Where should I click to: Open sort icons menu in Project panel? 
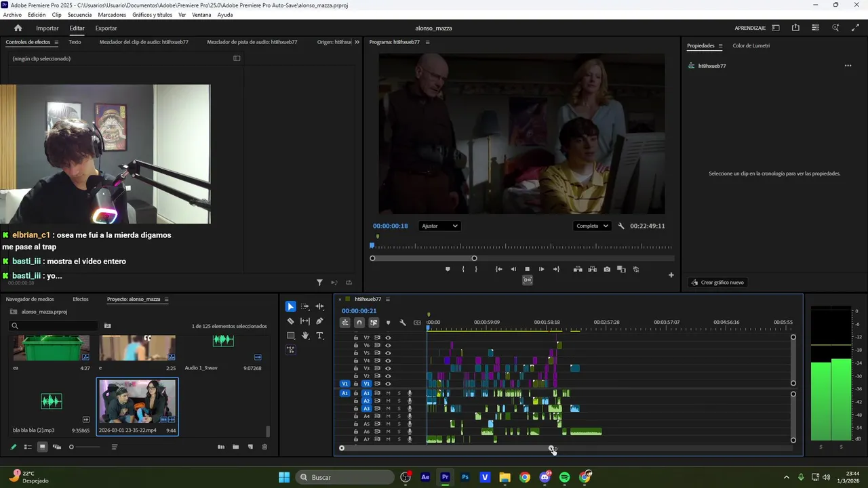click(x=115, y=447)
